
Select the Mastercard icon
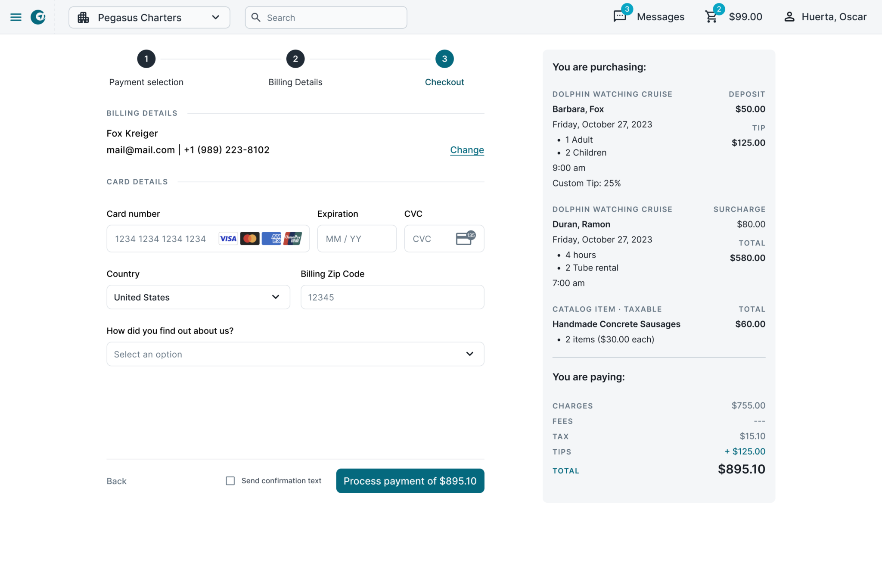250,239
